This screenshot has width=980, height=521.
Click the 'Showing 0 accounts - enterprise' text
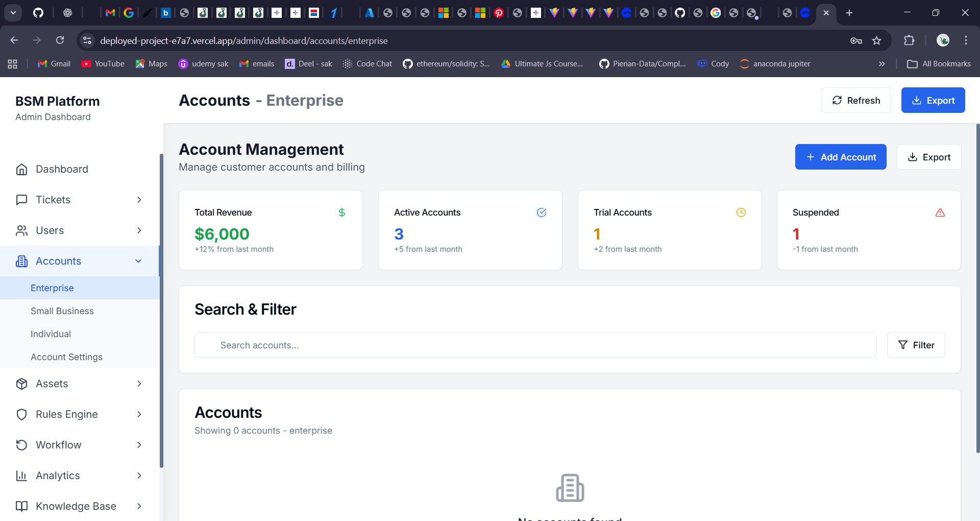click(263, 431)
